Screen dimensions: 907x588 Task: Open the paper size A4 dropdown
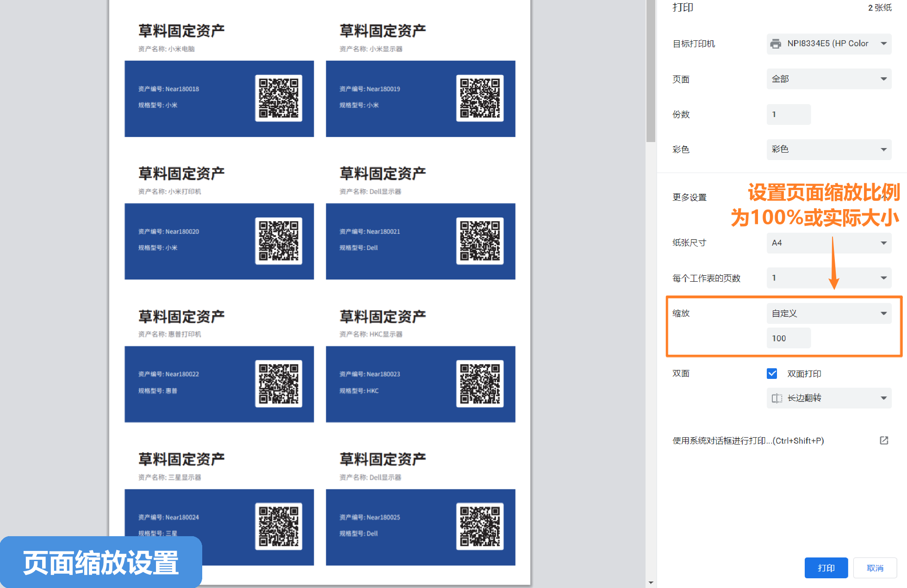coord(829,243)
